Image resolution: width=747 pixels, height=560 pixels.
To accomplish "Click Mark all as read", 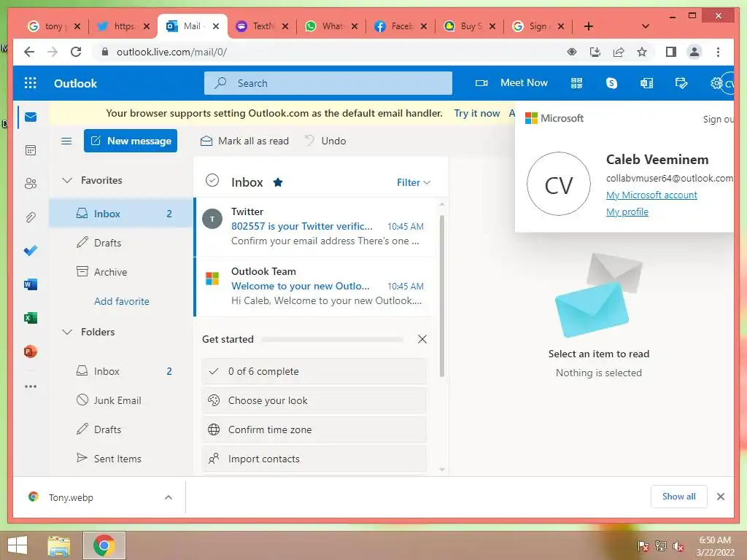I will (244, 141).
